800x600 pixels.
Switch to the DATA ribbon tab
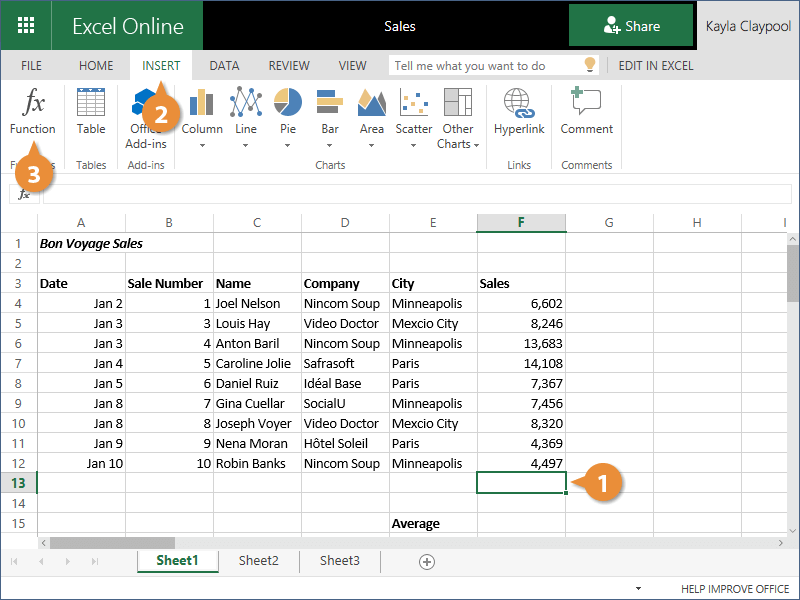[x=224, y=66]
